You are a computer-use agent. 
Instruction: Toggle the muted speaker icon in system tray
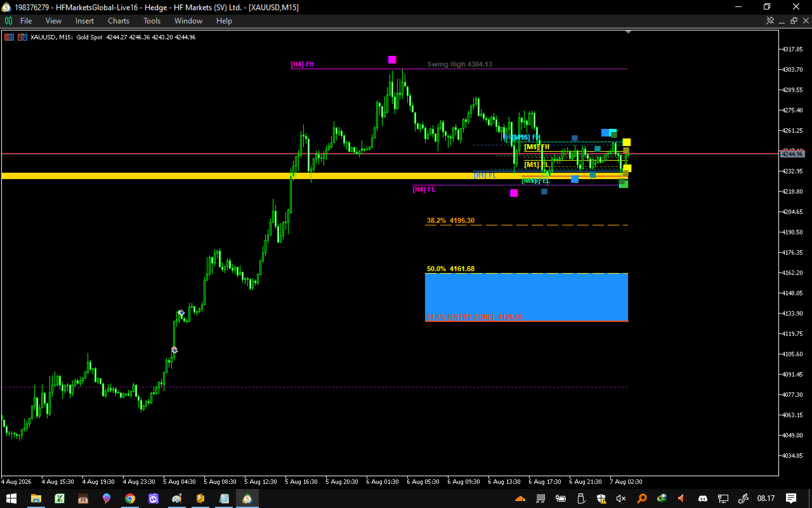click(621, 498)
